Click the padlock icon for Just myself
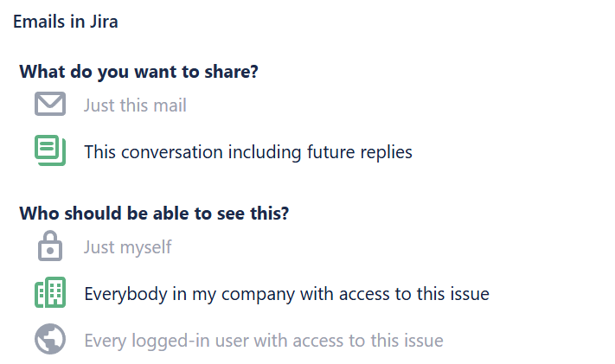 [x=50, y=246]
